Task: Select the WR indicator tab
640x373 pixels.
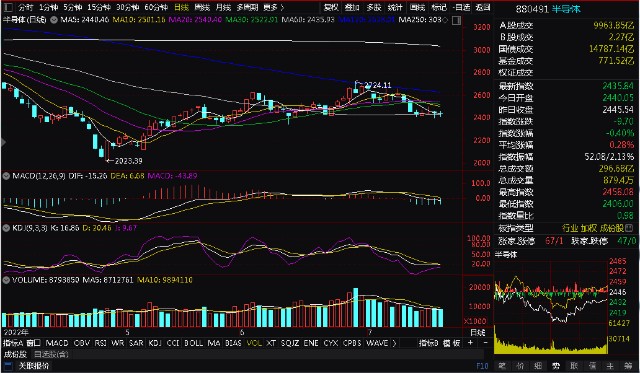Action: 118,343
